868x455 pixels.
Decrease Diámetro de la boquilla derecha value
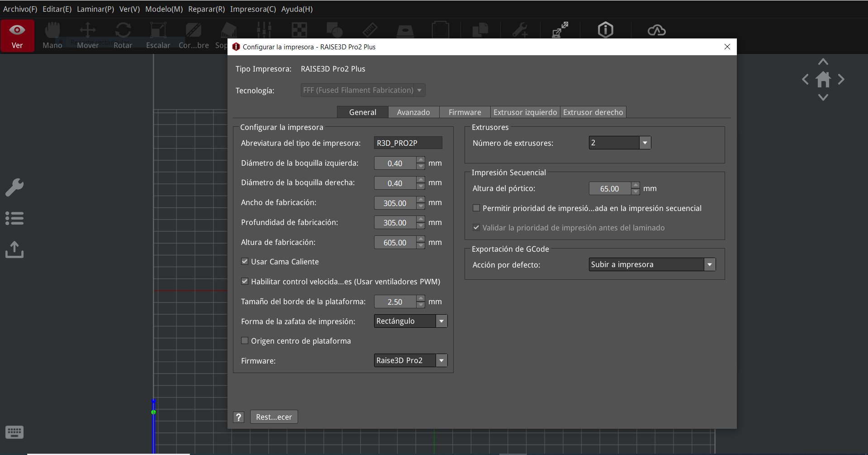pos(421,186)
